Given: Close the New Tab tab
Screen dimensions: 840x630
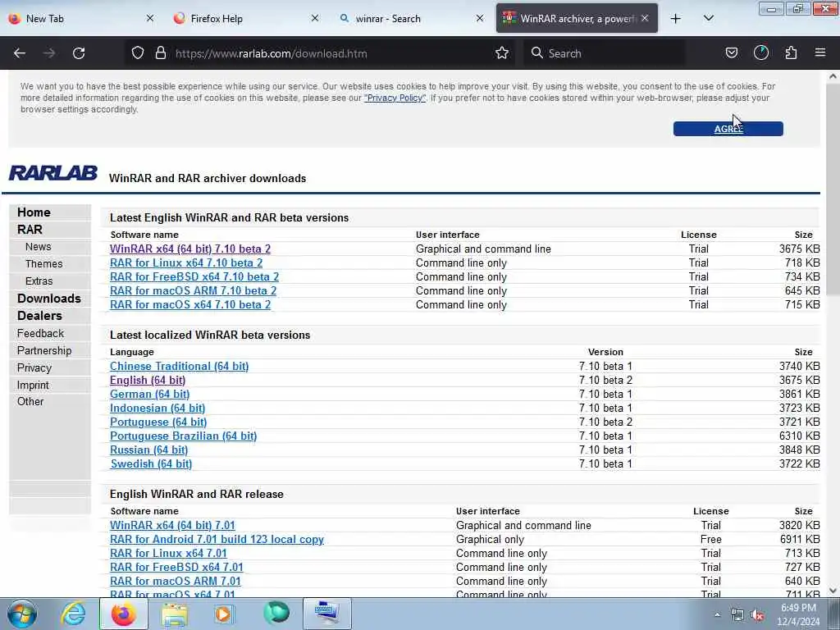Looking at the screenshot, I should click(x=150, y=18).
